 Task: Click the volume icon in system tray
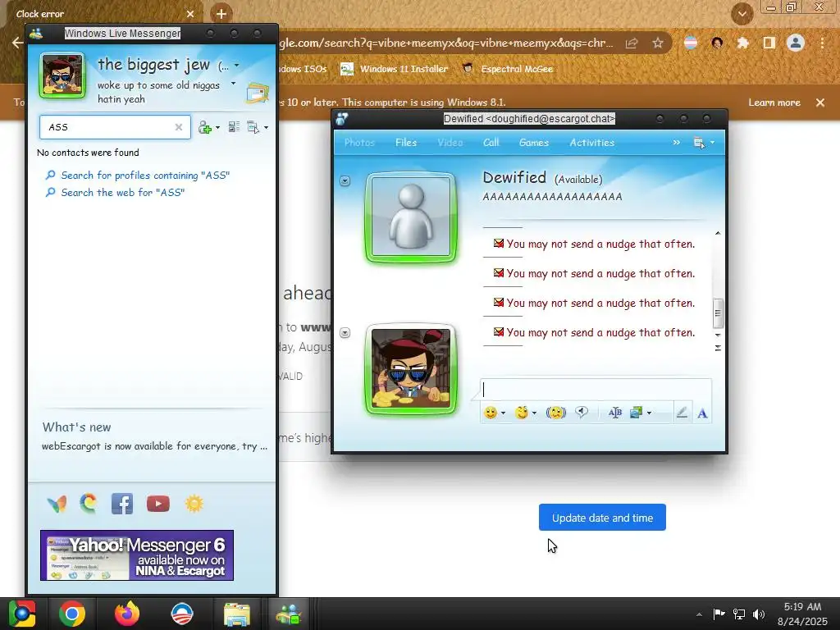click(x=759, y=614)
